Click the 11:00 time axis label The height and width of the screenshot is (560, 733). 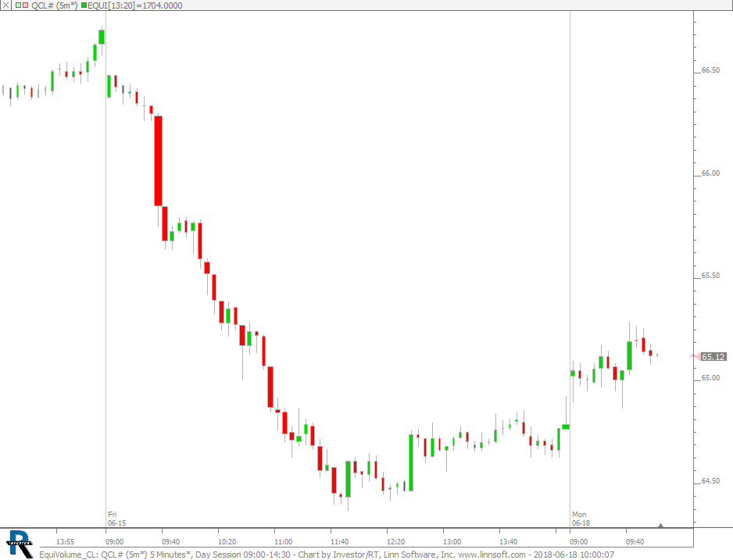coord(284,542)
